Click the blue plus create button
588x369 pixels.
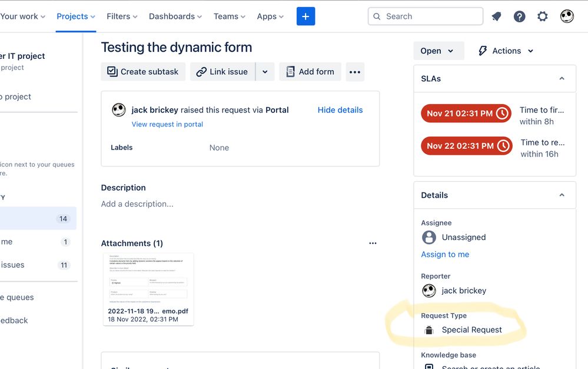click(305, 16)
